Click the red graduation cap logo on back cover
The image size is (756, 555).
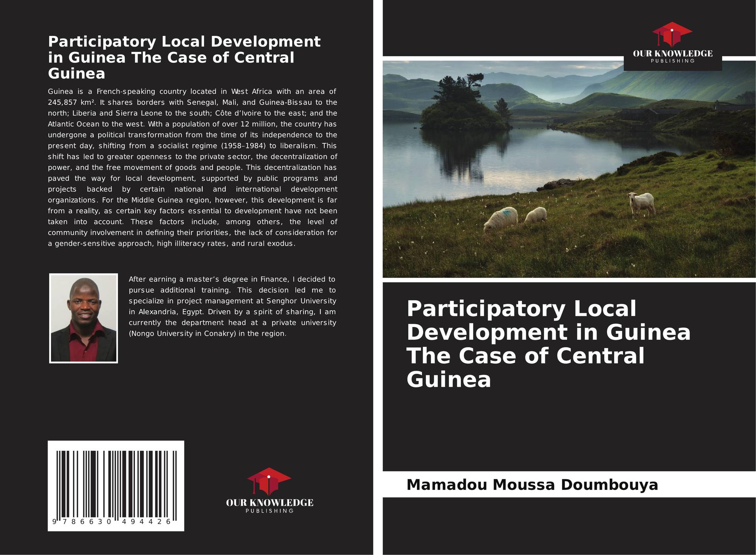point(269,481)
